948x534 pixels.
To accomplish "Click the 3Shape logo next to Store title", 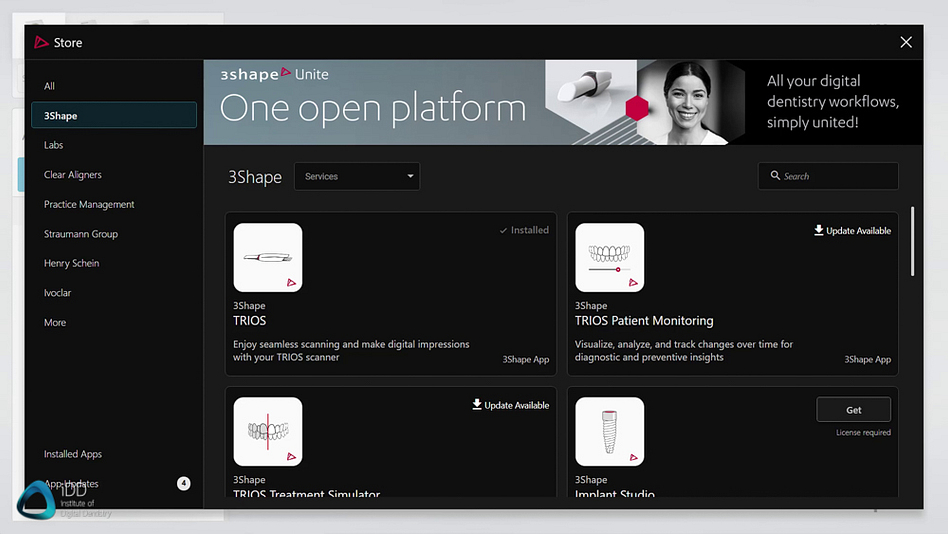I will [41, 42].
